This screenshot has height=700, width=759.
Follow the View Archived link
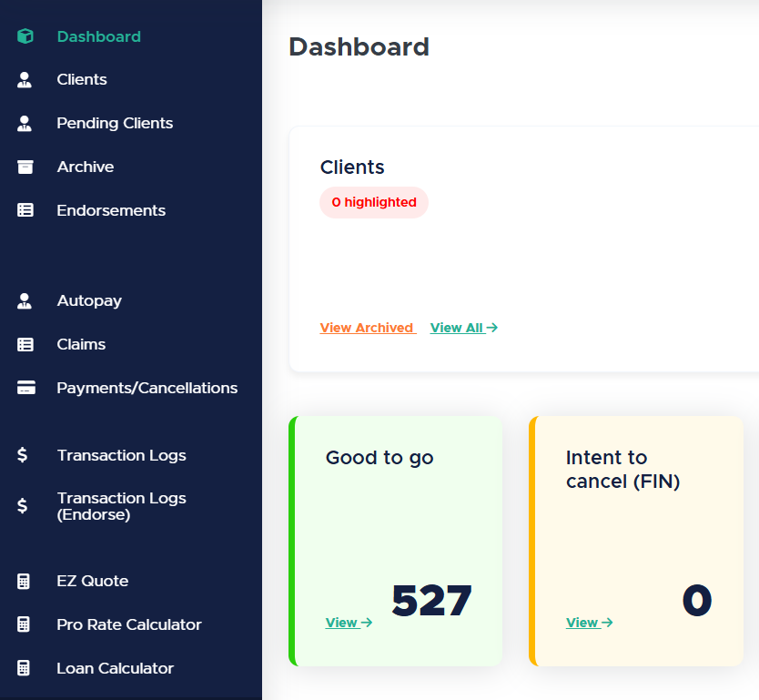point(367,328)
